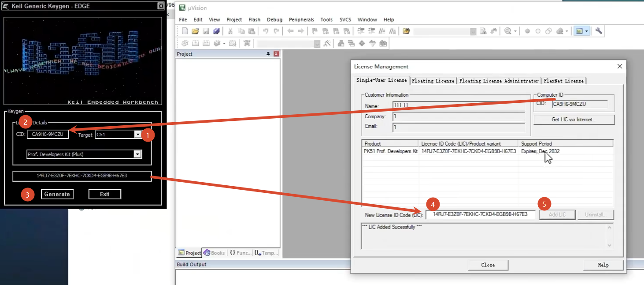This screenshot has height=285, width=644.
Task: Switch to Floating License Administrator tab
Action: 499,81
